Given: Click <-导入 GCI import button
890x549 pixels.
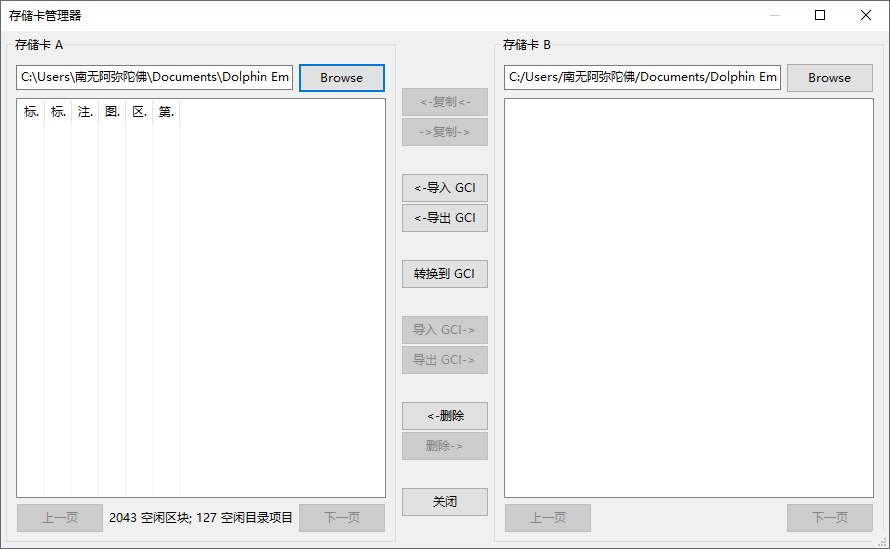Looking at the screenshot, I should 445,188.
